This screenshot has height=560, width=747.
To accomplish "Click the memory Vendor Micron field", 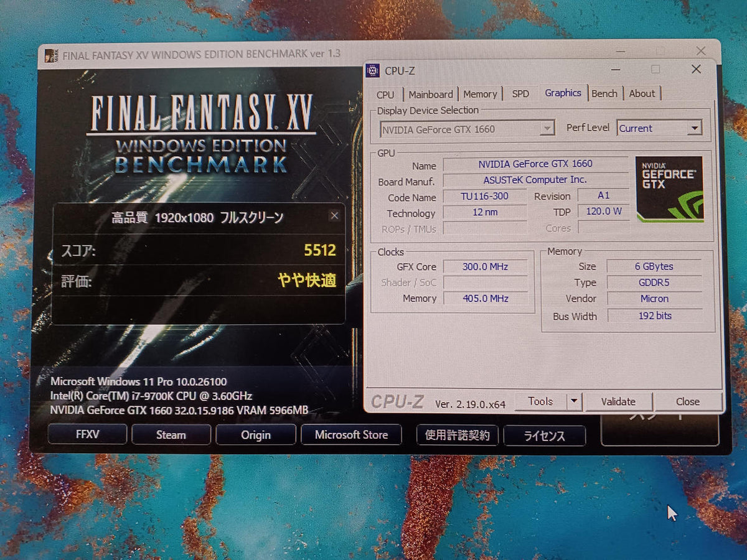I will coord(654,299).
